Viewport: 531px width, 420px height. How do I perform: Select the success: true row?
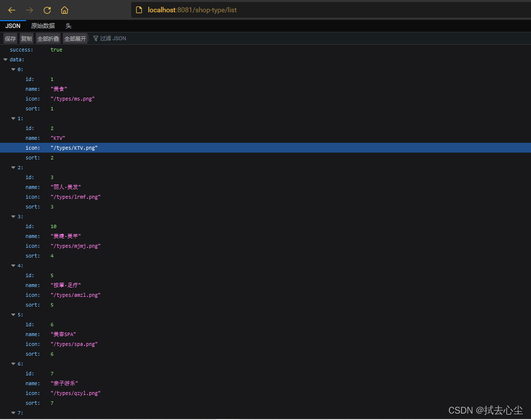coord(265,50)
